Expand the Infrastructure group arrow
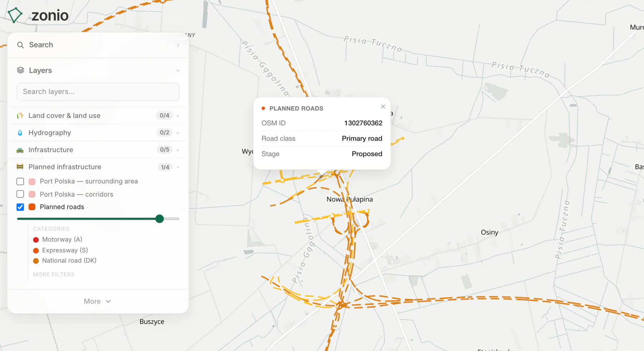Viewport: 644px width, 351px height. [x=178, y=150]
